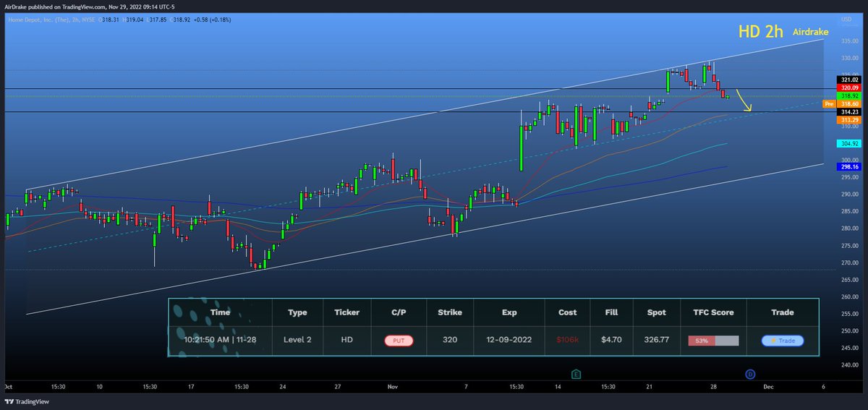Select the orange 318.60 pre-market price label
The height and width of the screenshot is (410, 868).
850,104
